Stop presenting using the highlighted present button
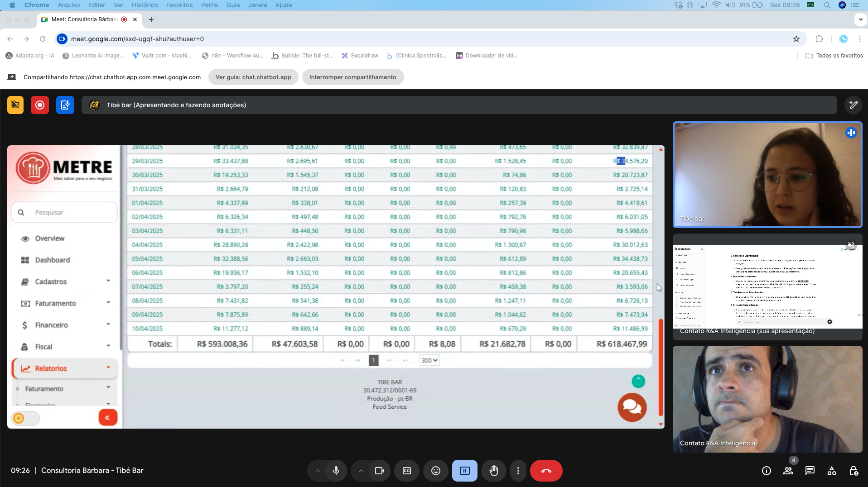This screenshot has height=487, width=868. pyautogui.click(x=465, y=471)
